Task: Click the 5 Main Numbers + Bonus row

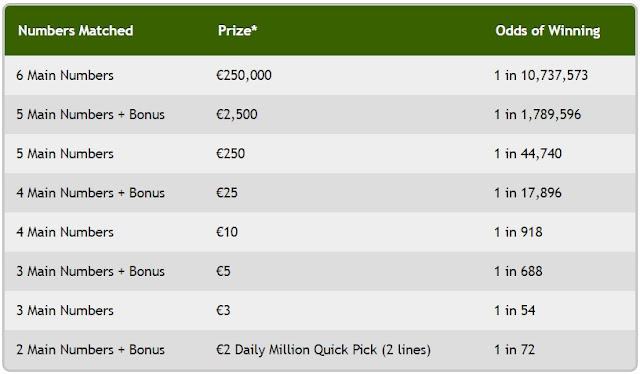Action: click(x=320, y=115)
